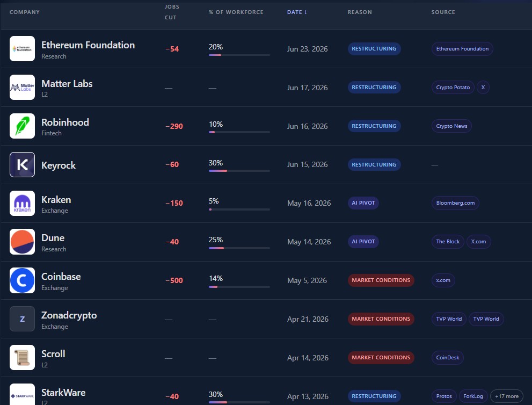This screenshot has height=405, width=532.
Task: Click the Apr 21, 2026 date
Action: pos(308,319)
